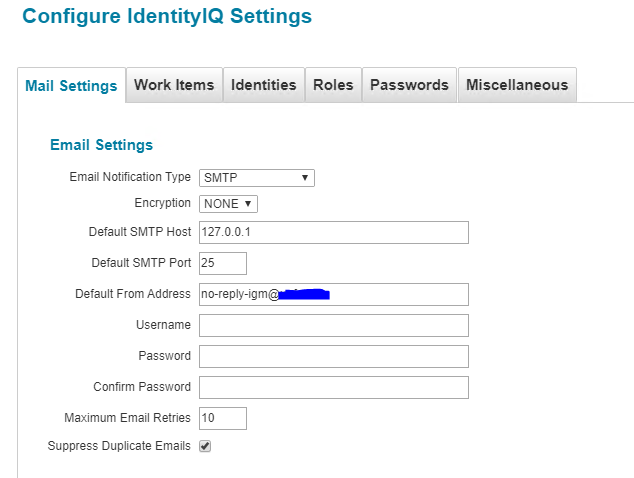Click the Maximum Email Retries field
This screenshot has height=478, width=634.
coord(222,418)
